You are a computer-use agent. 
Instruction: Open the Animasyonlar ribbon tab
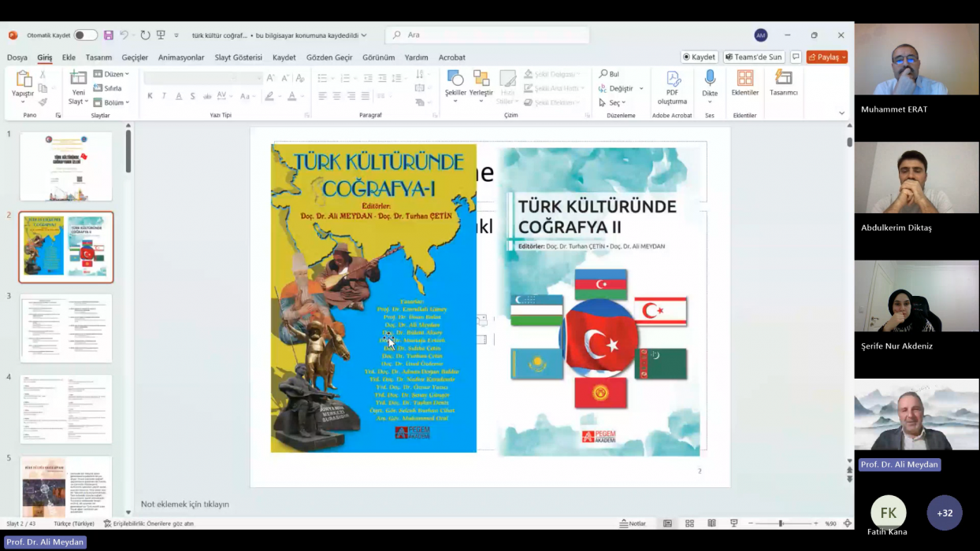(x=181, y=57)
